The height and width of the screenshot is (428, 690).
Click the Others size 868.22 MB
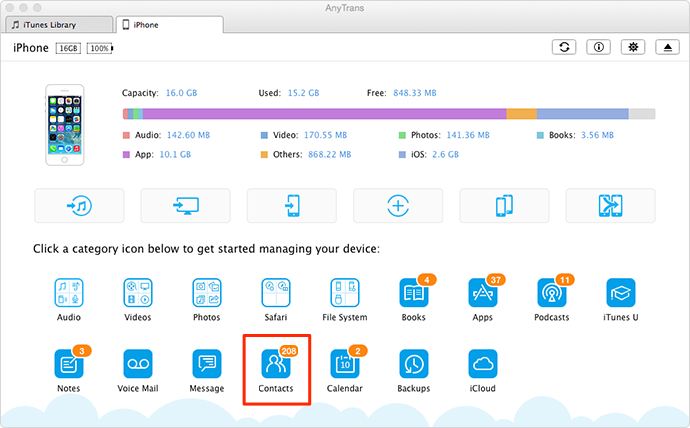click(x=330, y=154)
